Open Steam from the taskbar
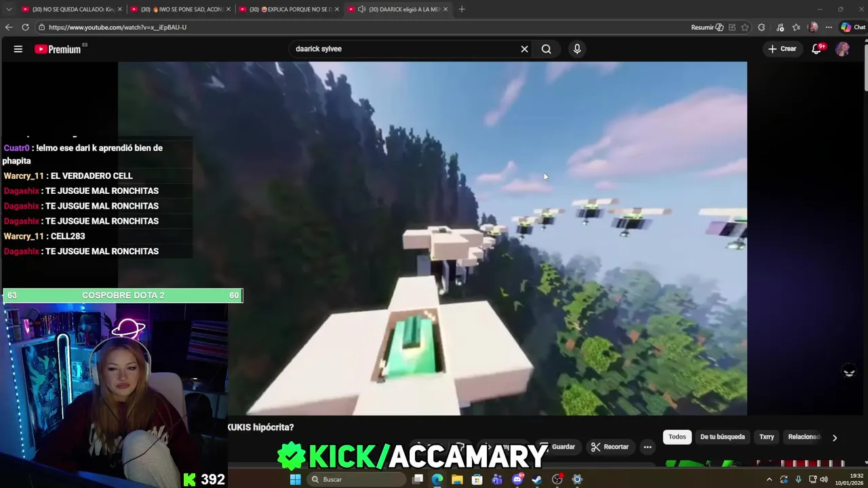 pos(537,479)
